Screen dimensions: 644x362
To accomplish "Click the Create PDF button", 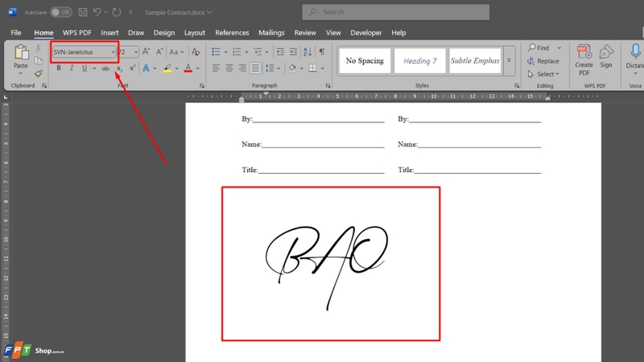I will (584, 60).
